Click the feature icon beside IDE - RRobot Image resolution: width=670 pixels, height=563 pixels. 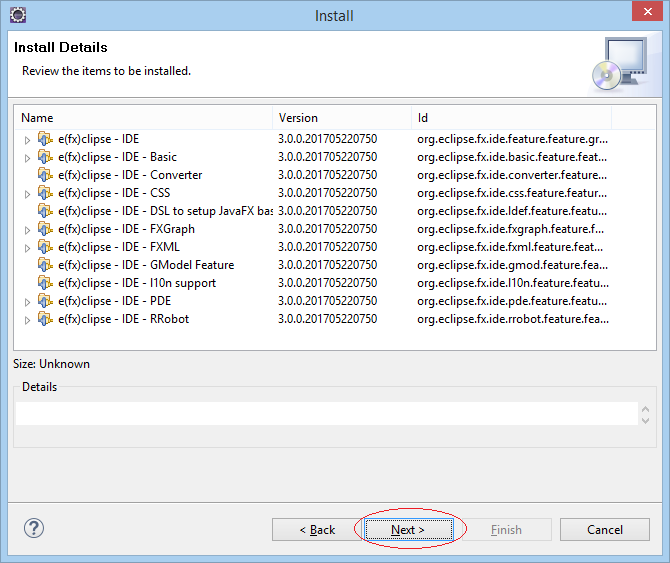point(45,319)
